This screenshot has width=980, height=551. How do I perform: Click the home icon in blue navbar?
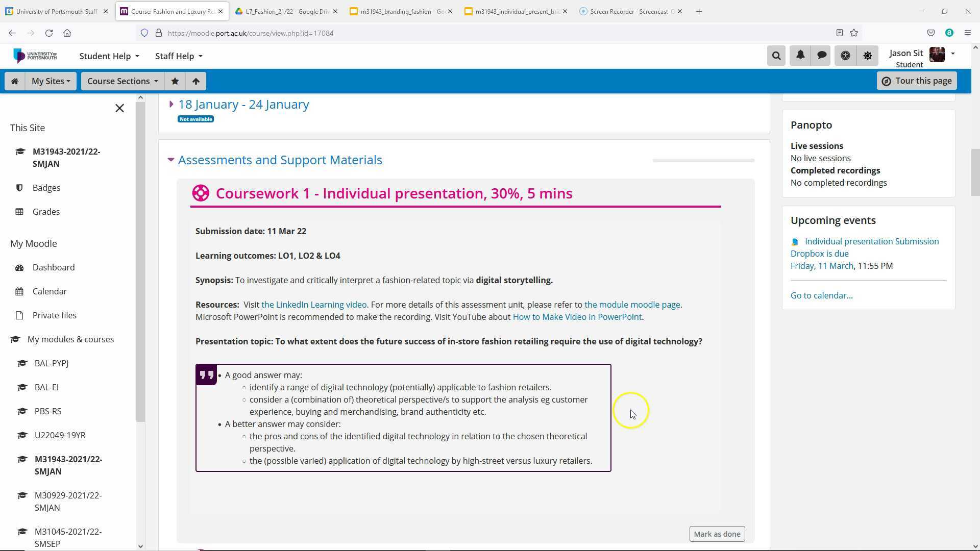click(x=15, y=81)
